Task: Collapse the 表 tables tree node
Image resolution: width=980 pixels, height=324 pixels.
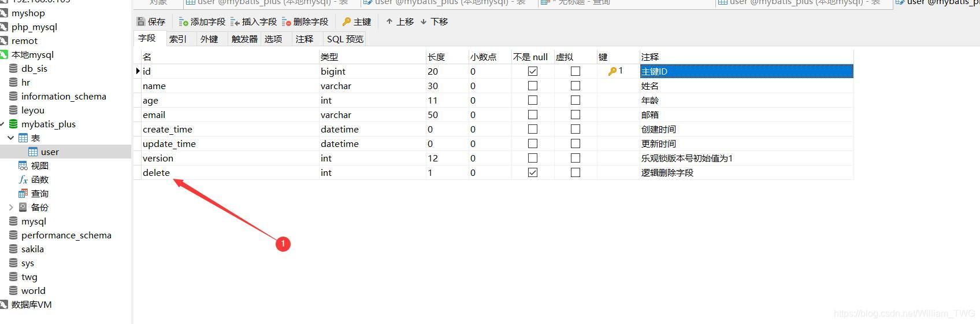Action: pyautogui.click(x=11, y=138)
